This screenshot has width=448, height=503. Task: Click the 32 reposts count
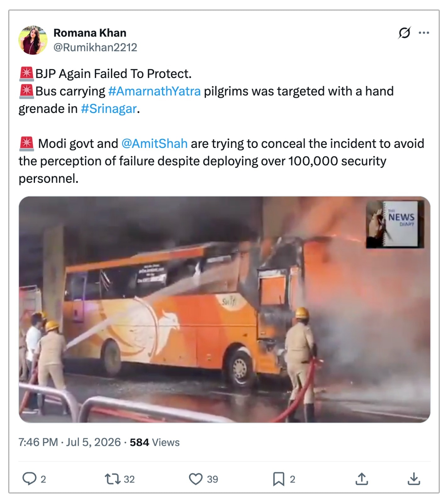[x=129, y=479]
